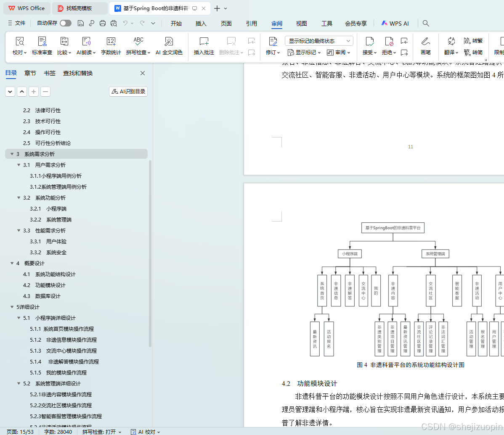
Task: Open the 插入 ribbon tab
Action: click(x=201, y=23)
